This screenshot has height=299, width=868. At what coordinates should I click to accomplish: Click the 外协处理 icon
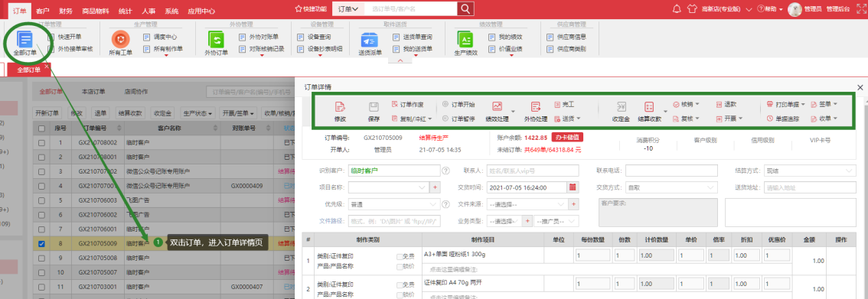535,107
